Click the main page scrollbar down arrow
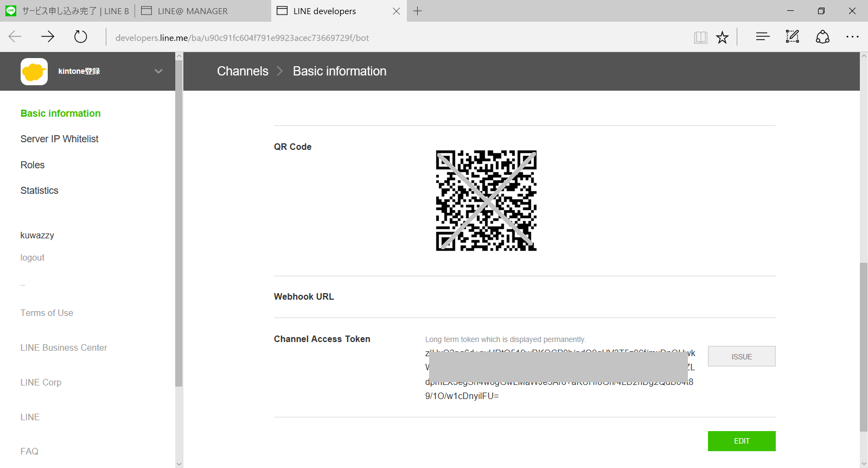Viewport: 868px width, 468px height. (864, 464)
